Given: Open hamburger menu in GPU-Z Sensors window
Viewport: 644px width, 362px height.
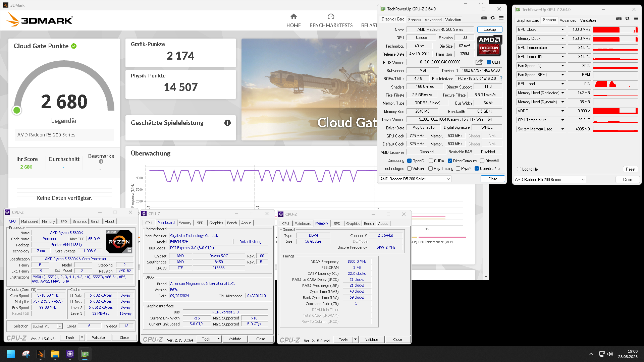Looking at the screenshot, I should (x=636, y=19).
